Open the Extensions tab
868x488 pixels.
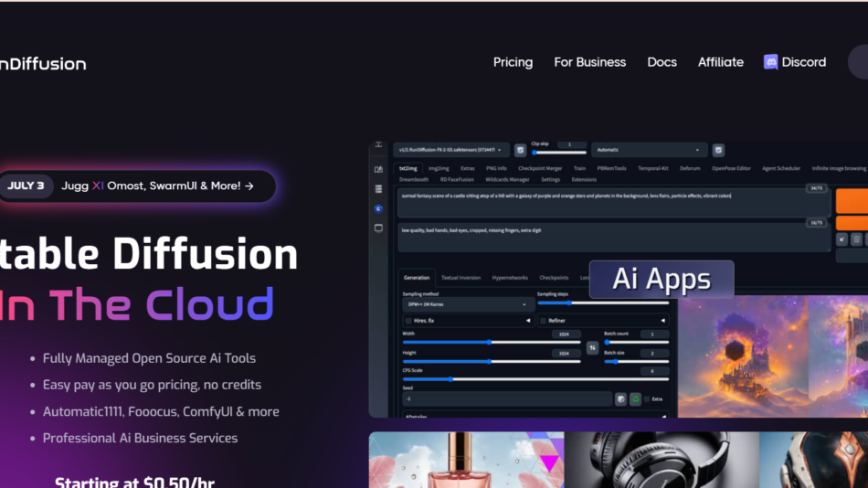click(x=584, y=179)
